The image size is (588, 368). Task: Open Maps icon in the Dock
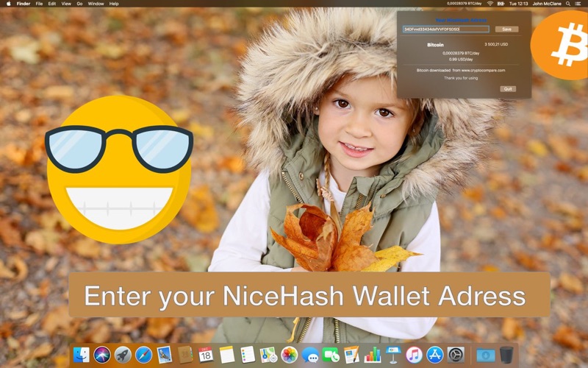tap(268, 355)
